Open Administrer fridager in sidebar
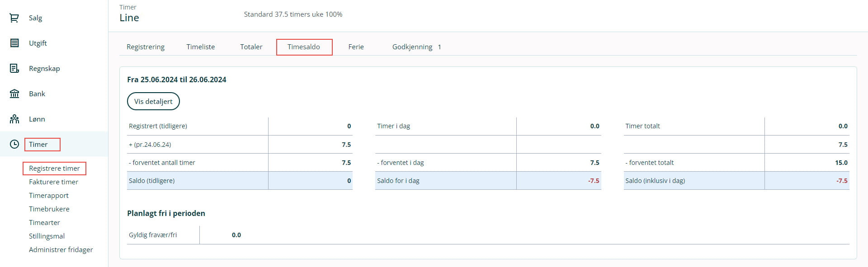Viewport: 868px width, 267px height. click(x=61, y=250)
